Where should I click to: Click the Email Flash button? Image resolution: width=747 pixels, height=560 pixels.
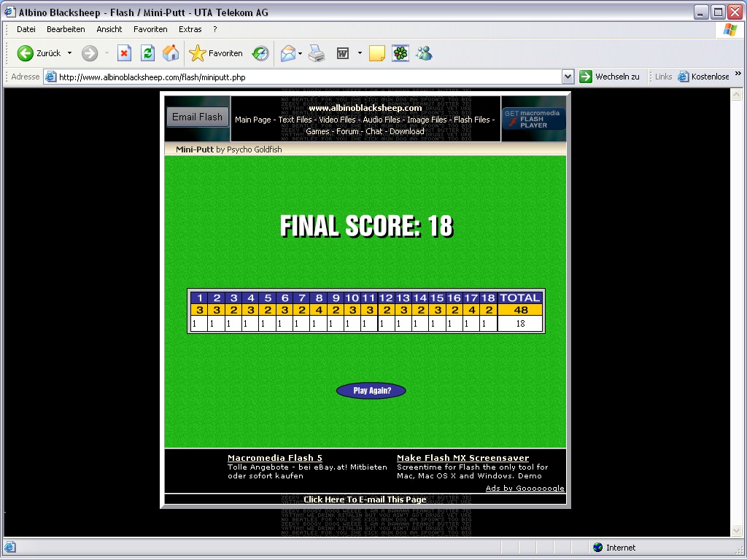197,117
